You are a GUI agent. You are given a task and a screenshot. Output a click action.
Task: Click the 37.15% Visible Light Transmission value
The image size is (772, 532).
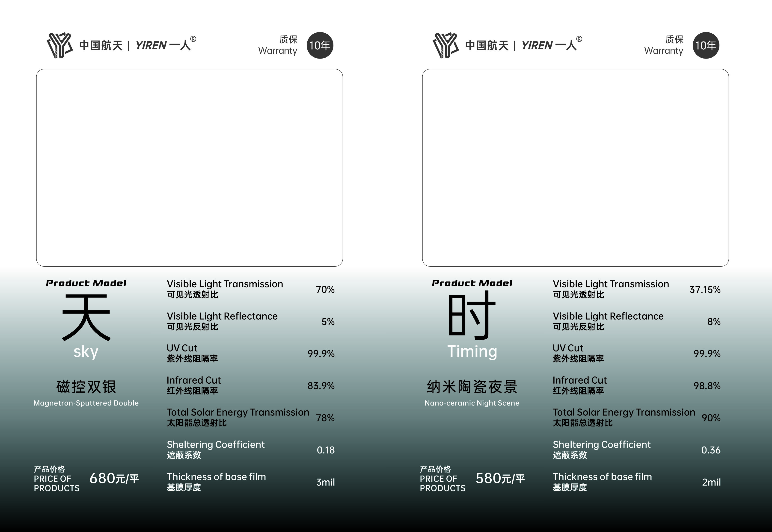[705, 289]
